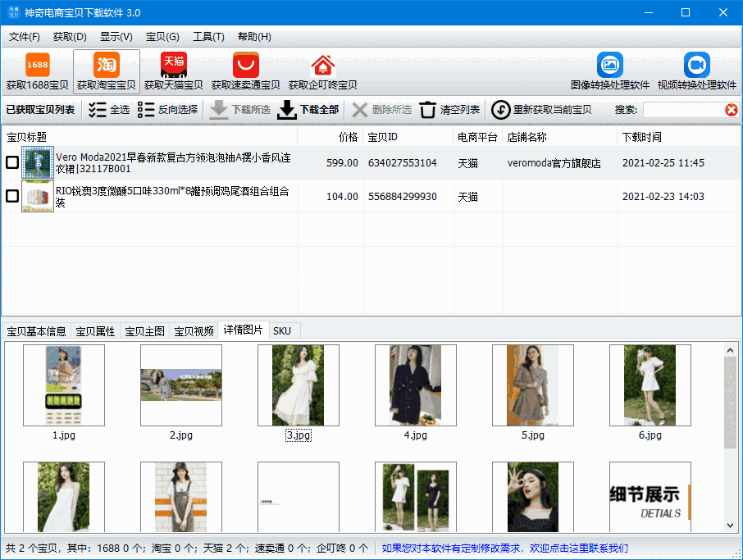Open the 文件(F) menu
The width and height of the screenshot is (743, 560).
pos(25,37)
